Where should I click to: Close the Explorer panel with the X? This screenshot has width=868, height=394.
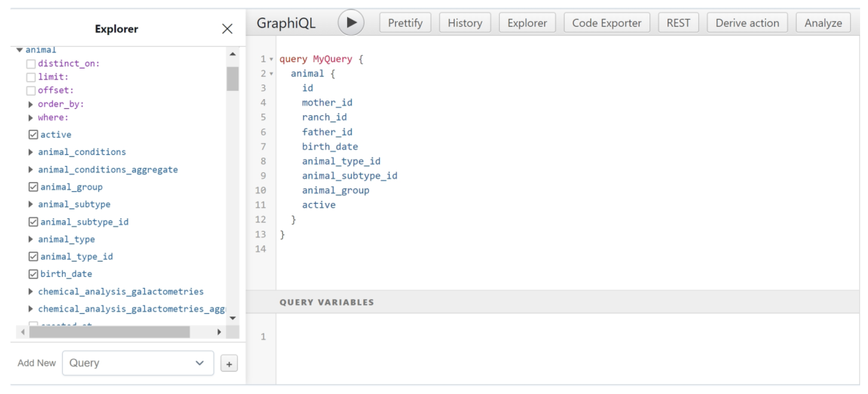click(x=227, y=29)
